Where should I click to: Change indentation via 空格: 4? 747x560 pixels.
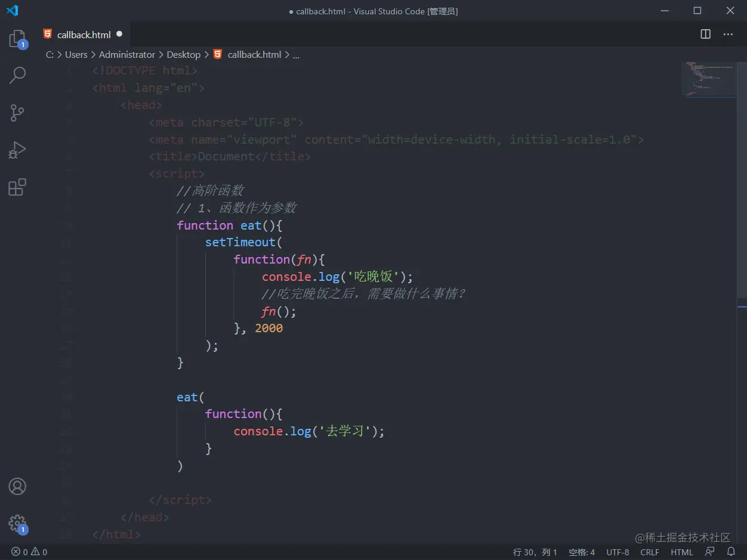(x=582, y=552)
